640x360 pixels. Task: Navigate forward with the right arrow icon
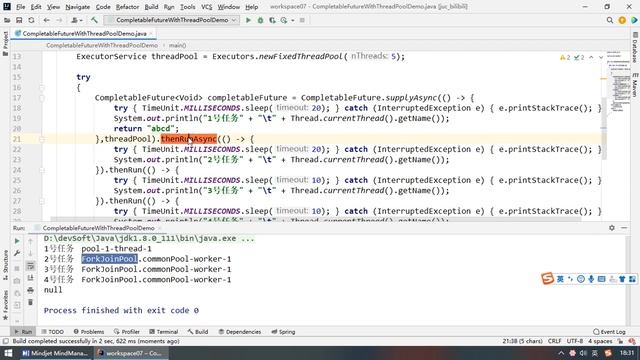pyautogui.click(x=59, y=20)
